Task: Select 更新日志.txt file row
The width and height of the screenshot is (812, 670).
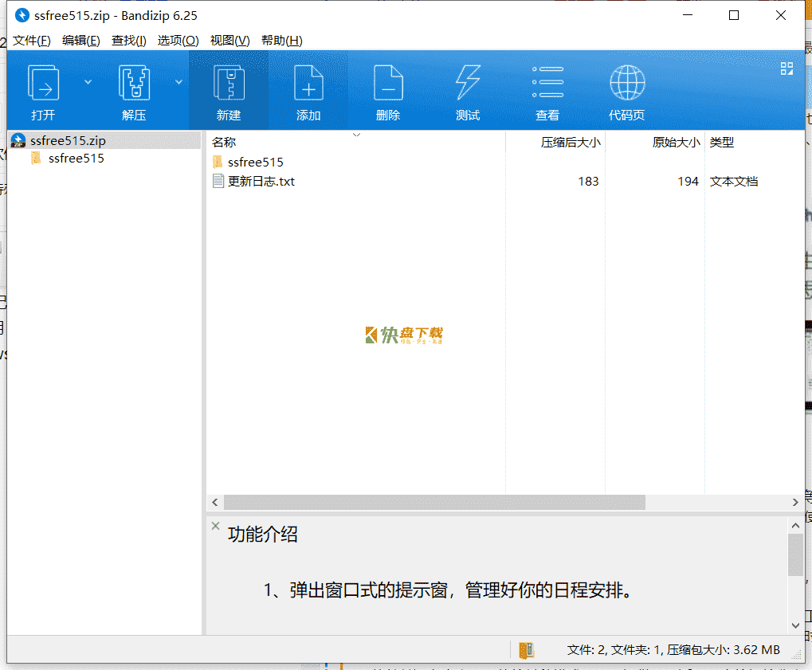Action: 505,181
